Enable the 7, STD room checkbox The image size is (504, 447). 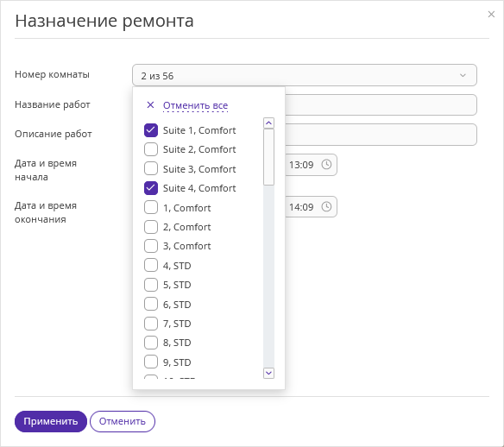point(151,324)
